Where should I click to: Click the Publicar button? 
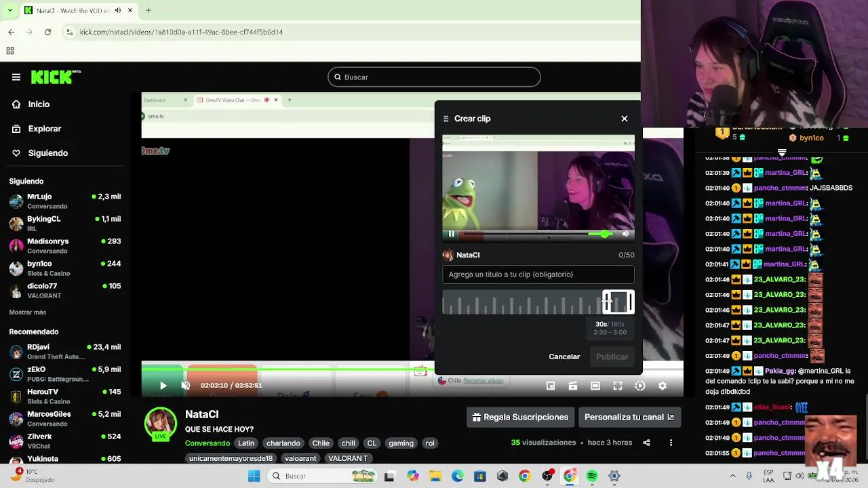click(612, 357)
